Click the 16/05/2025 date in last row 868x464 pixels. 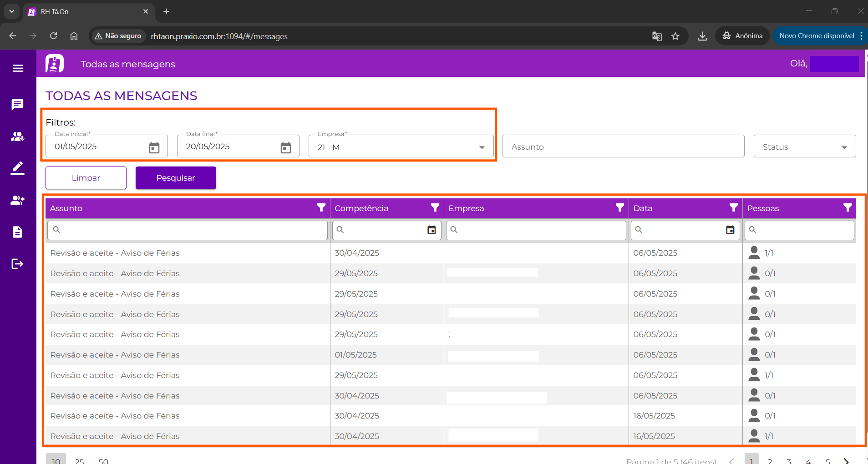(654, 436)
